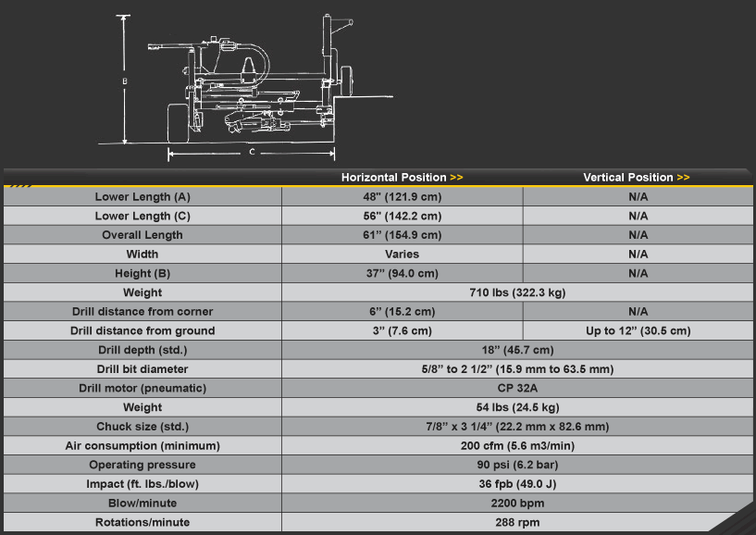This screenshot has width=756, height=535.
Task: Select the '56" (142.2 cm)' value
Action: (x=403, y=216)
